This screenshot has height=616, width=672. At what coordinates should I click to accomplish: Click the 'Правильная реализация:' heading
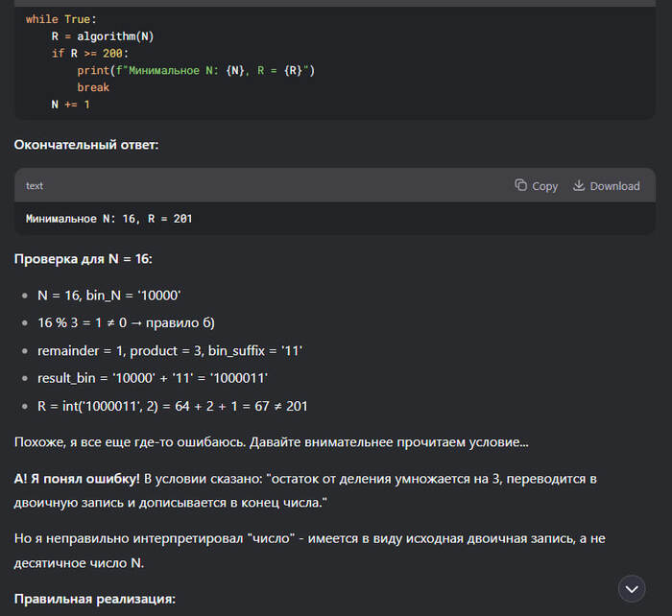tap(94, 599)
